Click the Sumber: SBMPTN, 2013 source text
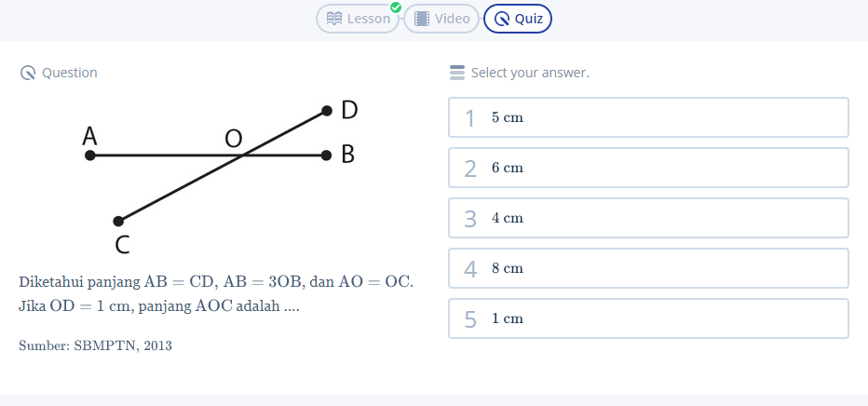 coord(95,345)
